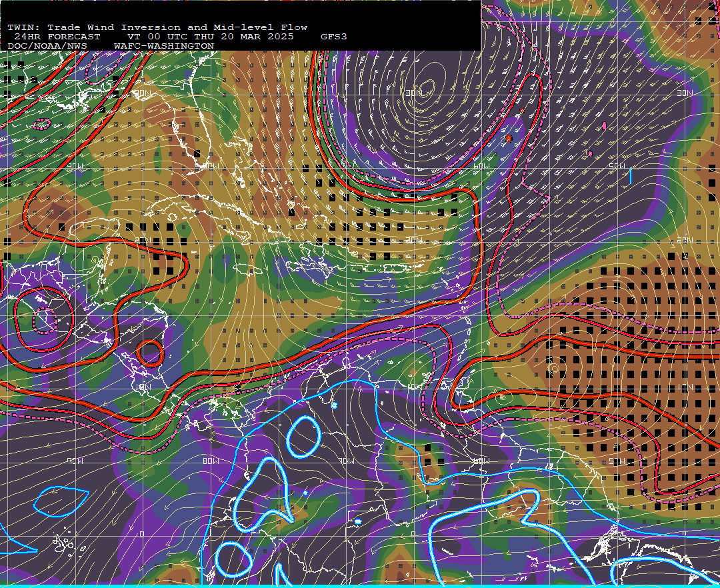Screen dimensions: 720x588
Task: Click the 'WAFC-WASHINGTON' text
Action: [x=164, y=47]
